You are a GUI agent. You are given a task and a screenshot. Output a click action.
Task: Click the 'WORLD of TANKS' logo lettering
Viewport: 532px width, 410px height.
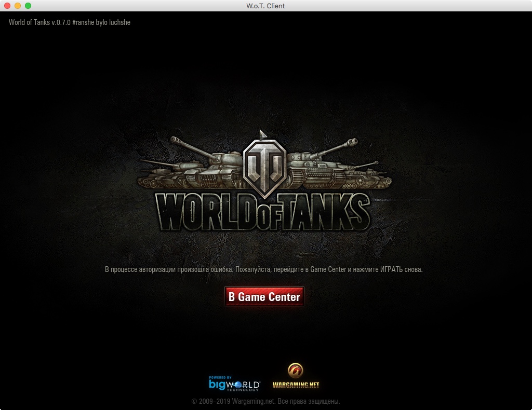pyautogui.click(x=263, y=212)
